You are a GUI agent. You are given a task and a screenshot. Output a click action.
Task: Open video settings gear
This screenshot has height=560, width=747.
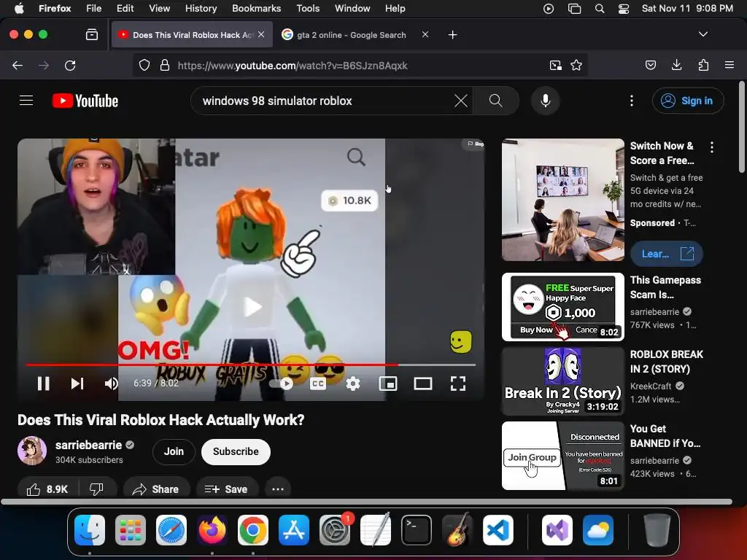(x=352, y=384)
